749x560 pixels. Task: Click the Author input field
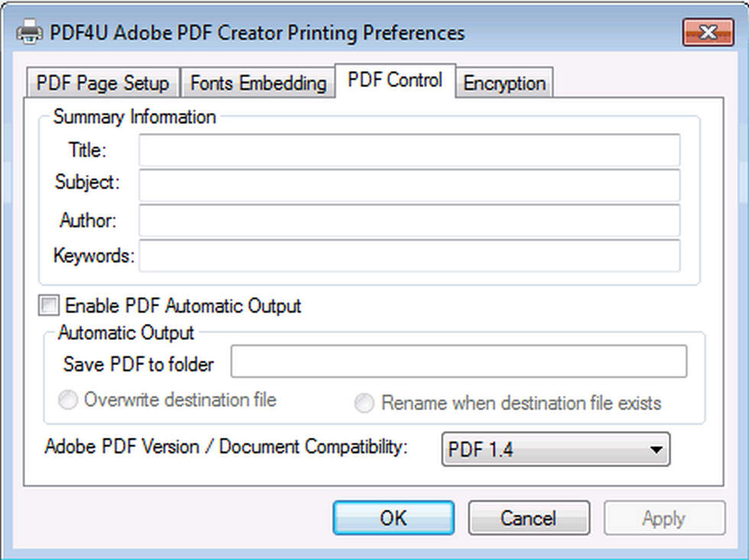coord(410,221)
